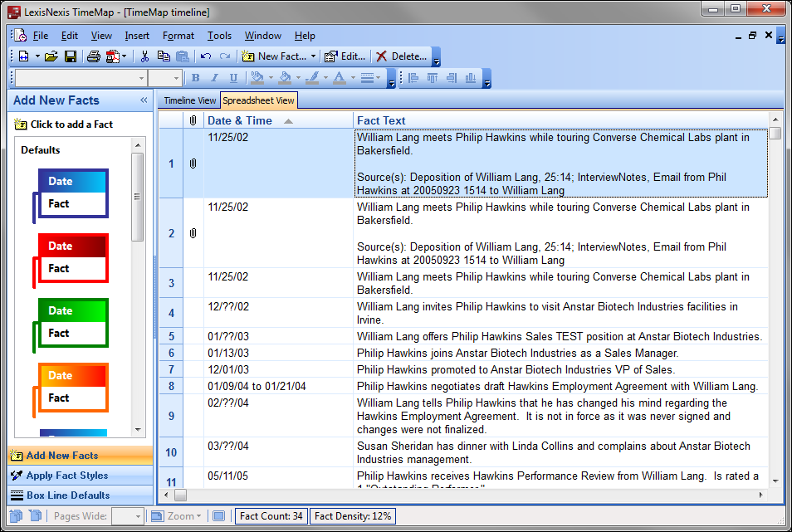Viewport: 792px width, 532px height.
Task: Choose the blue Date/Fact box style
Action: [71, 196]
